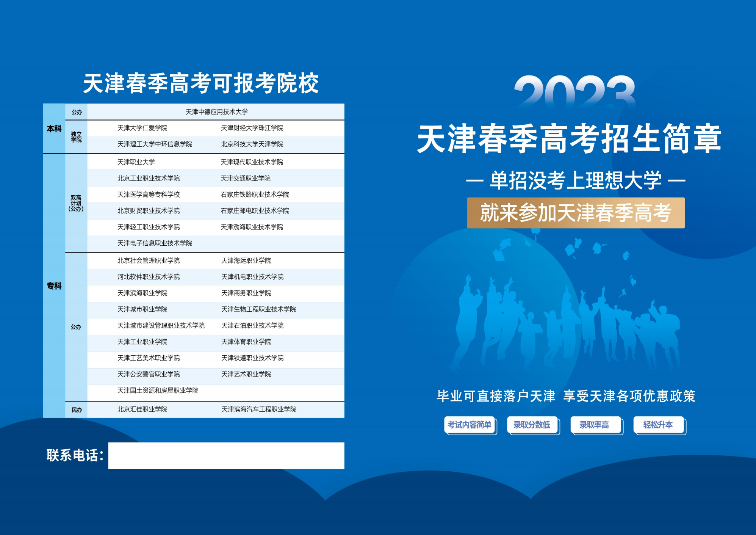This screenshot has width=756, height=535.
Task: Select the 民办 subcategory label
Action: pos(77,410)
